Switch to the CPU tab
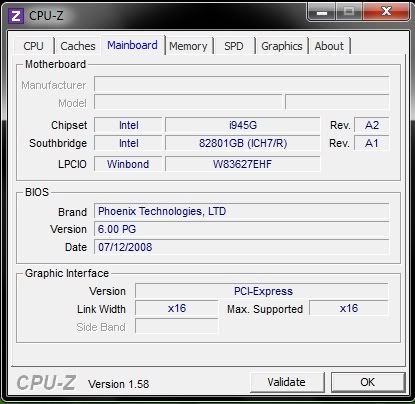Screen dimensions: 415x404 pos(34,46)
